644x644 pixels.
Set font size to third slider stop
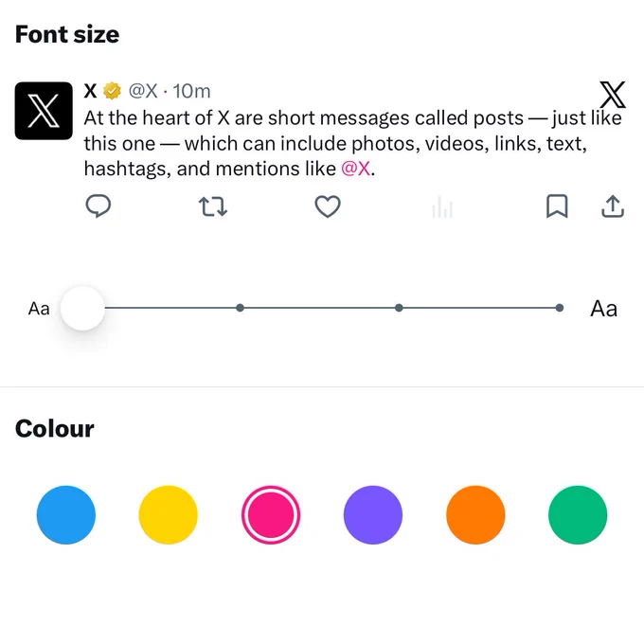(399, 308)
